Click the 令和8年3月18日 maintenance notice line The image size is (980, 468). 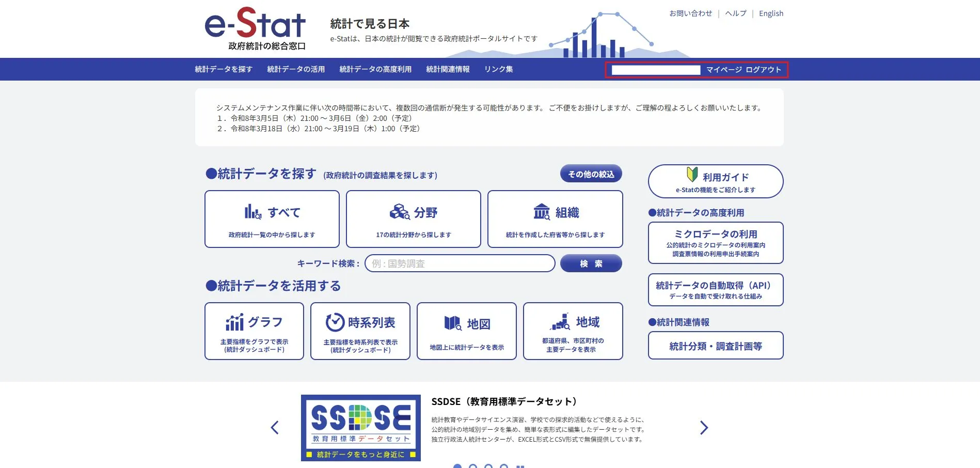(319, 129)
